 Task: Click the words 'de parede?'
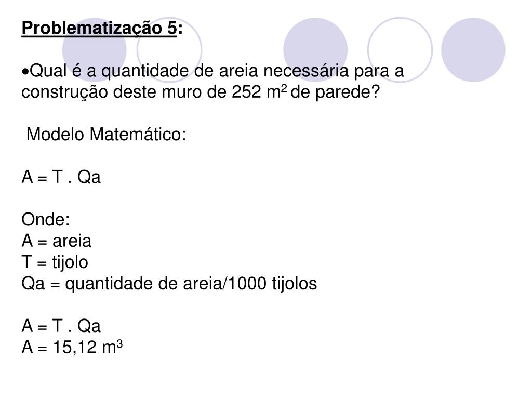click(335, 92)
